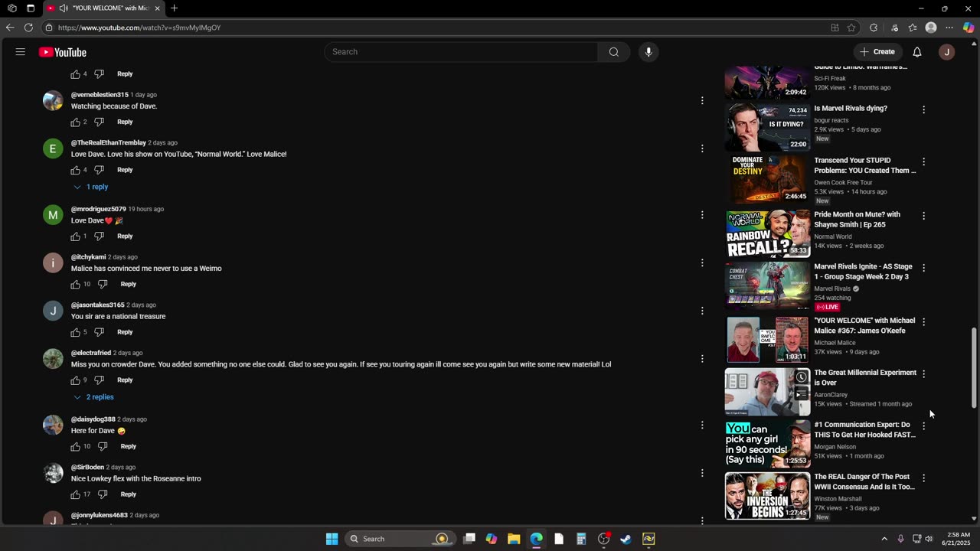Screen dimensions: 980x551
Task: Open the Normal World channel name
Action: coord(833,236)
